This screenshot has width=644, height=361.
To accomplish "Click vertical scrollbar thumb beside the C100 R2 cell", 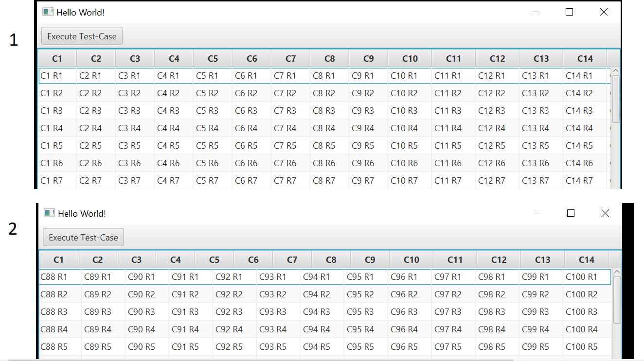I will point(617,299).
